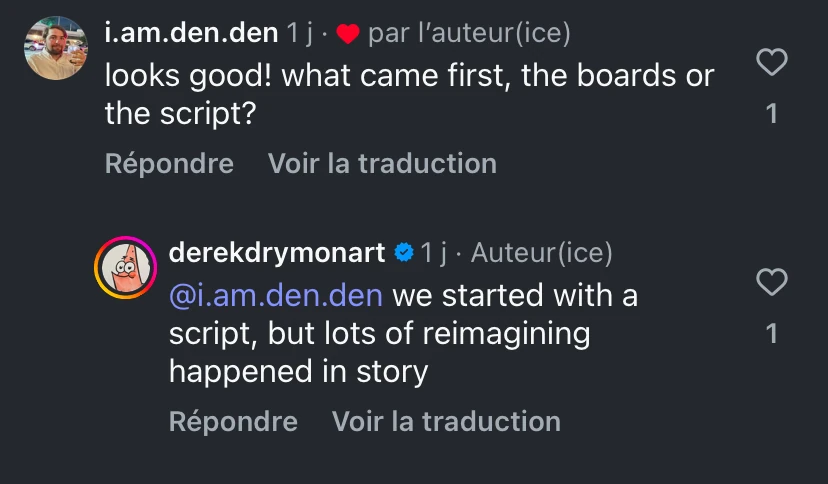The height and width of the screenshot is (484, 828).
Task: View like count on i.am.den.den's comment
Action: 771,114
